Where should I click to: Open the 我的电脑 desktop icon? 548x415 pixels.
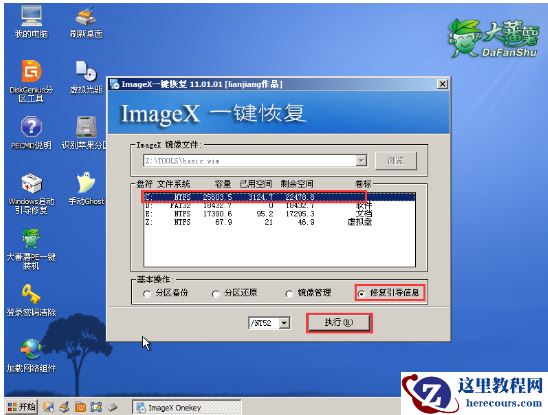(31, 22)
